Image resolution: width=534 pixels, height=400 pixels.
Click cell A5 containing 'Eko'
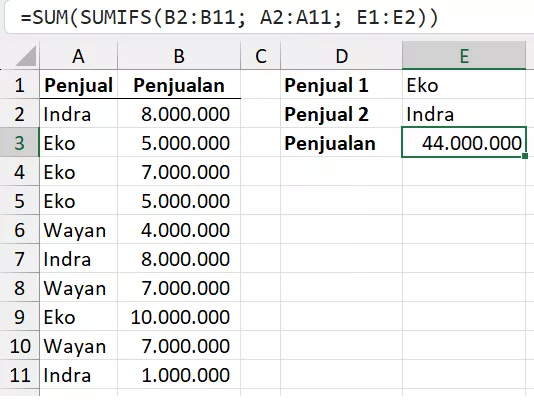click(78, 201)
